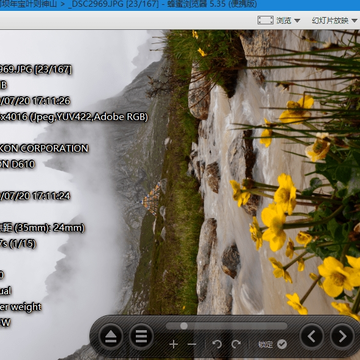Go to the previous image

coord(312,337)
